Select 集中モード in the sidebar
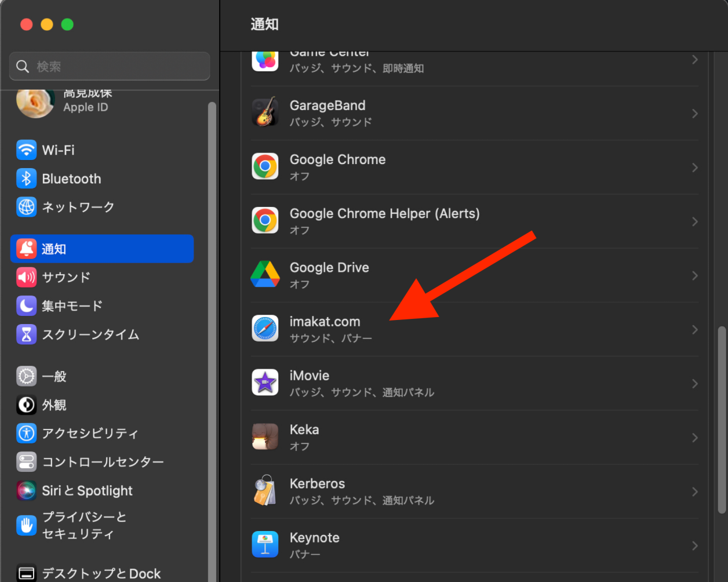Viewport: 728px width, 582px height. (71, 305)
